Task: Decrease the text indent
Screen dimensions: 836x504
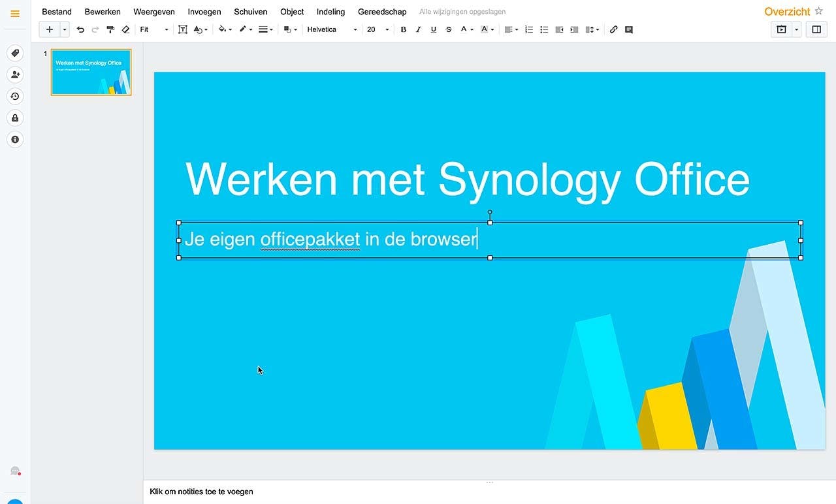Action: (559, 29)
